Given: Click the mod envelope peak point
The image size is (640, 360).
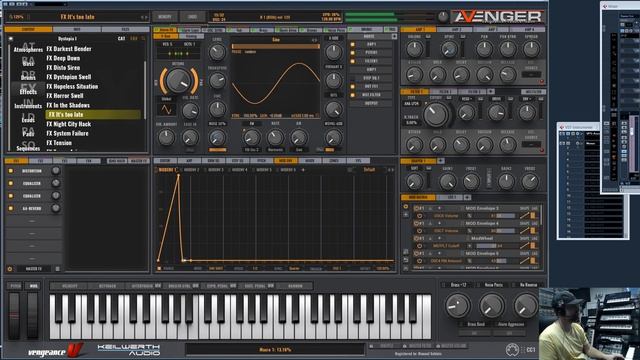Looking at the screenshot, I should pyautogui.click(x=178, y=176).
